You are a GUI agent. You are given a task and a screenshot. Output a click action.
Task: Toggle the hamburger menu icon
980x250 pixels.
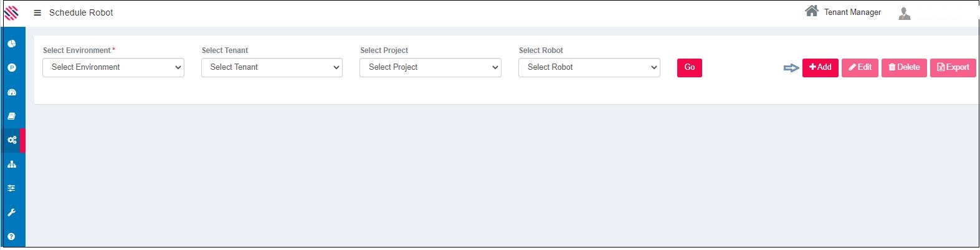(x=37, y=12)
